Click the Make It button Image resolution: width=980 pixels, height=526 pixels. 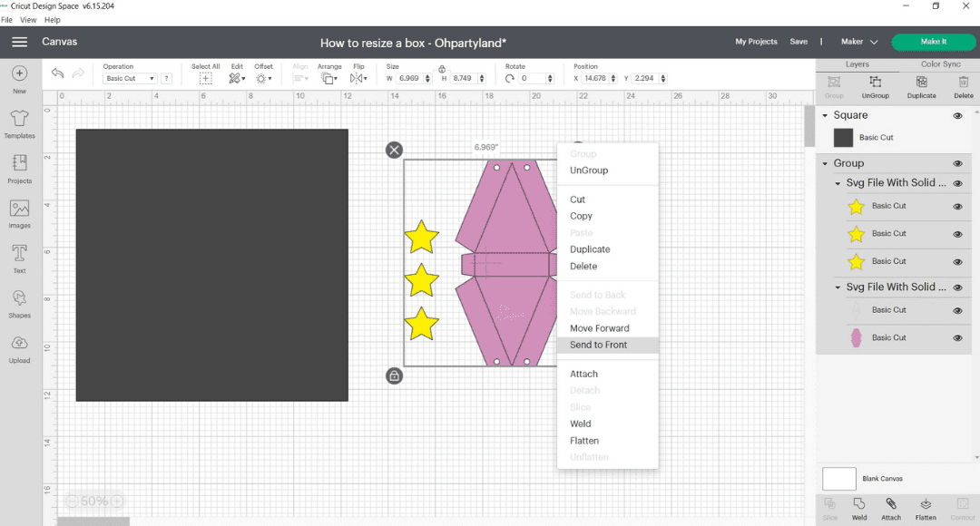933,42
